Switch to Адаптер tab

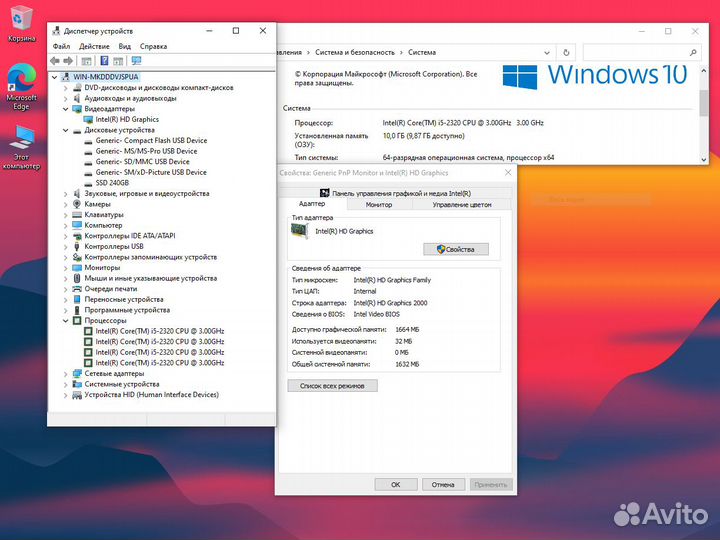coord(312,204)
